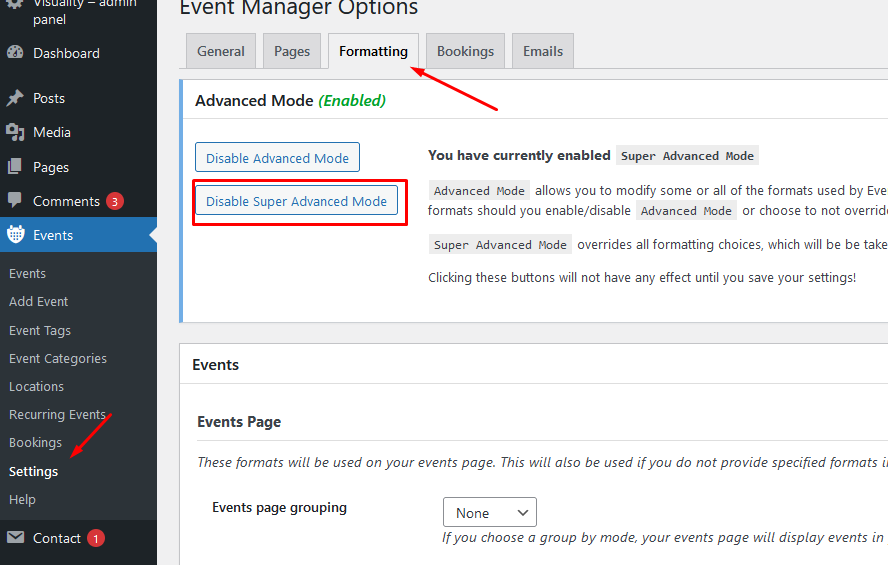Select the Emails tab
The width and height of the screenshot is (888, 565).
543,51
